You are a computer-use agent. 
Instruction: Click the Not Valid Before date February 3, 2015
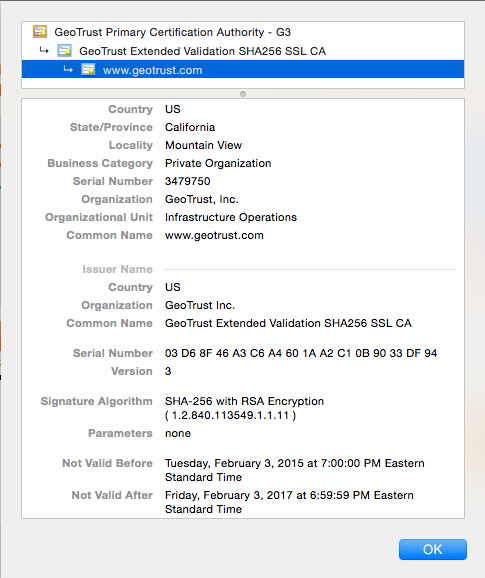pyautogui.click(x=294, y=470)
